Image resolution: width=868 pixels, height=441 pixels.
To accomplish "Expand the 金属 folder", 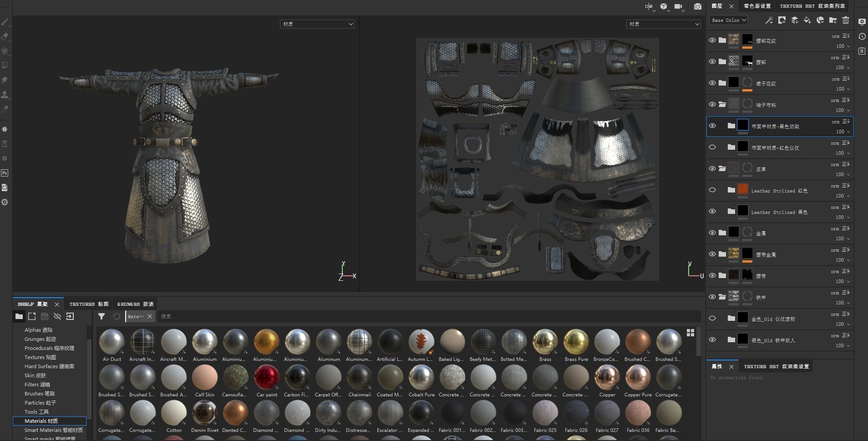I will click(722, 233).
